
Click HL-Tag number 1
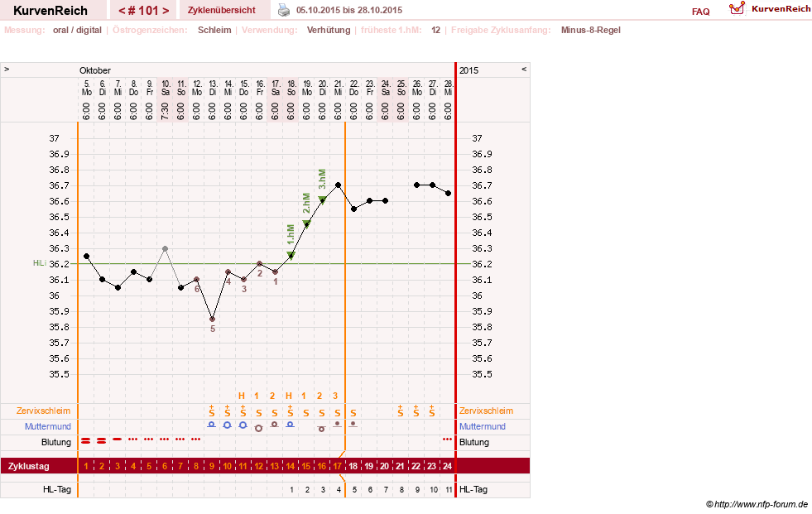tap(291, 490)
